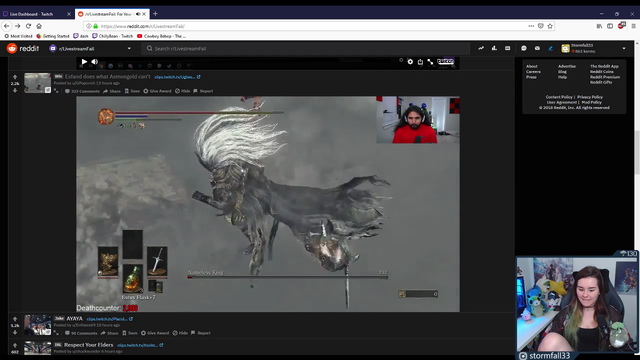Reload the page with the refresh button
Image resolution: width=640 pixels, height=360 pixels.
[x=28, y=26]
